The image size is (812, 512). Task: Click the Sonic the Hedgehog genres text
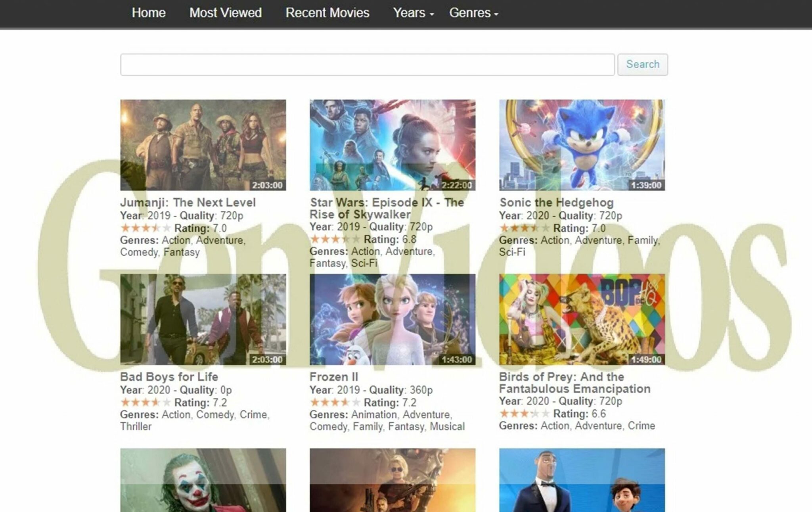click(x=579, y=246)
